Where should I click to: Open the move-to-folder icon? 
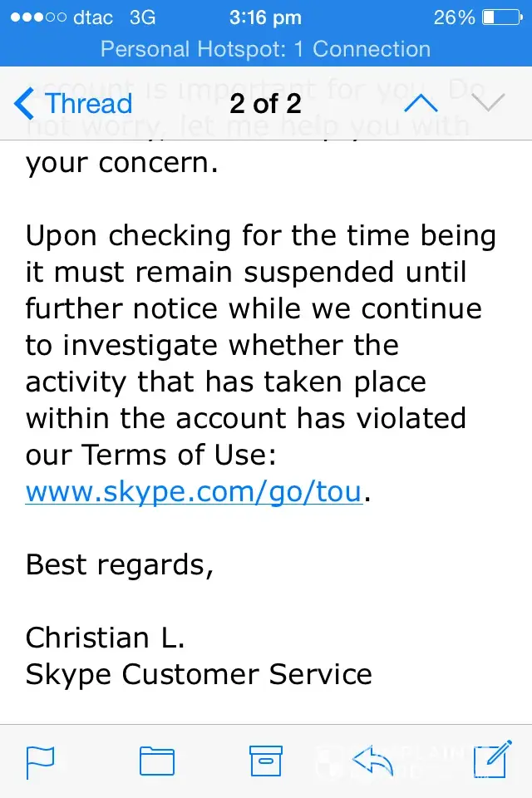click(x=156, y=761)
